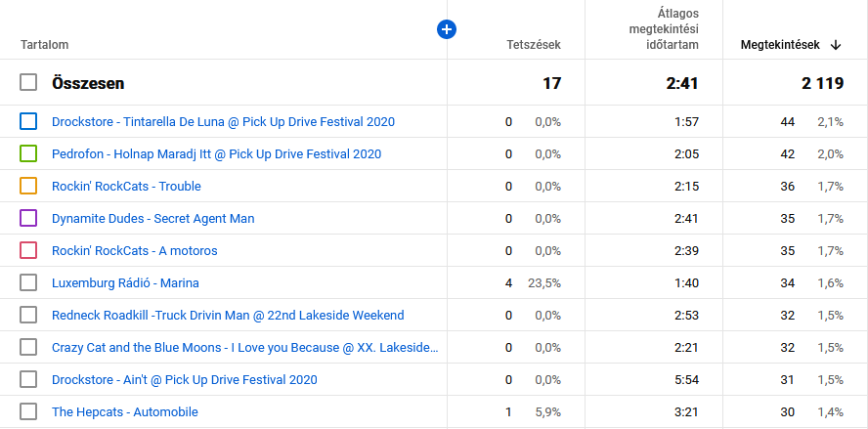Open Luxemburg Rádió - Marina video link
The height and width of the screenshot is (429, 868).
click(x=125, y=283)
